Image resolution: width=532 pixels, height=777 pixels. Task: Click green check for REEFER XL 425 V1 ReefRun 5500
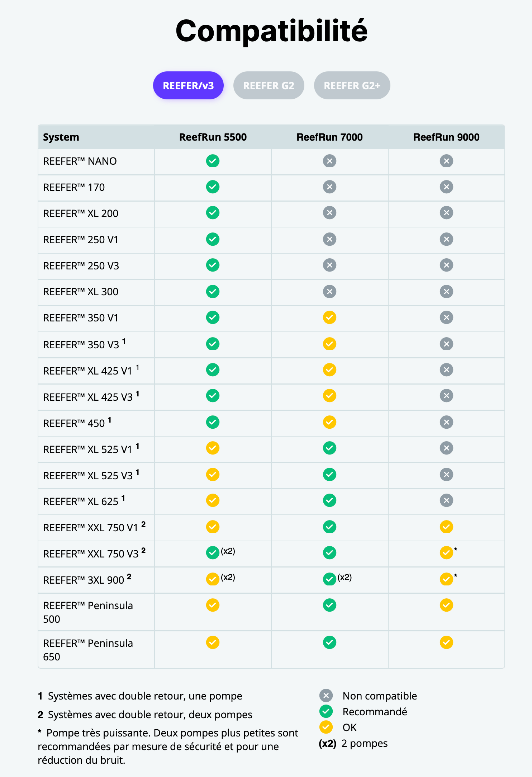[x=213, y=370]
